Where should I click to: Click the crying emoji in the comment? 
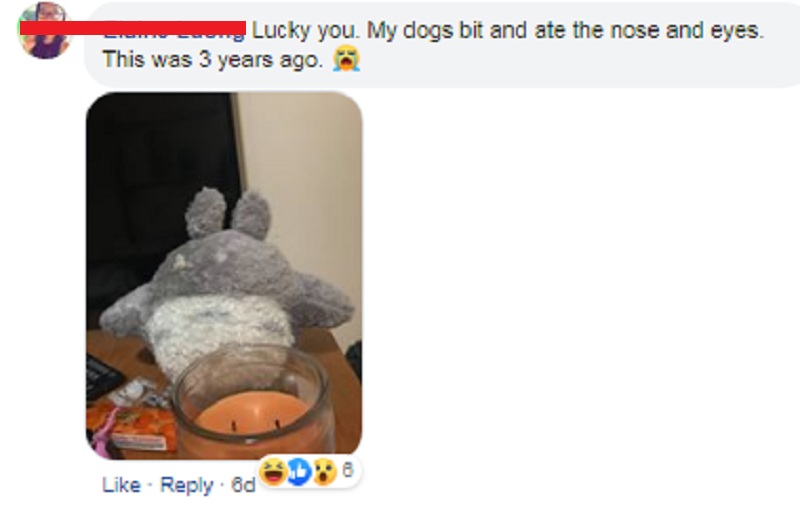346,59
